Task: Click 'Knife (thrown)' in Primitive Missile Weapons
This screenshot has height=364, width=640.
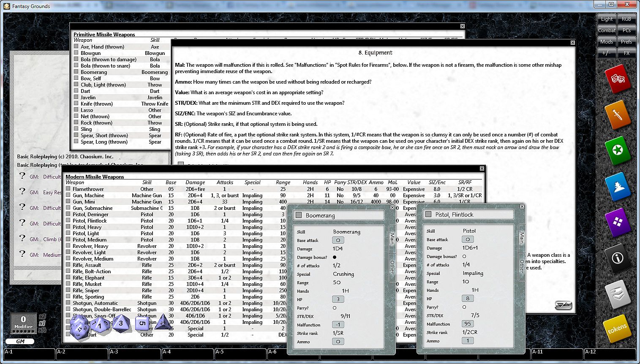Action: point(97,104)
